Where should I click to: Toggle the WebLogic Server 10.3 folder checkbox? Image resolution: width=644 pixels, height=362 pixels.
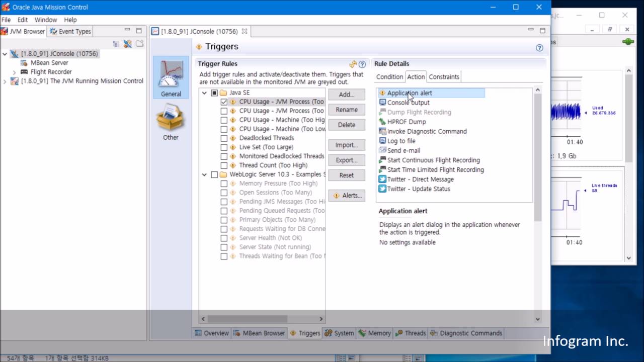click(214, 174)
